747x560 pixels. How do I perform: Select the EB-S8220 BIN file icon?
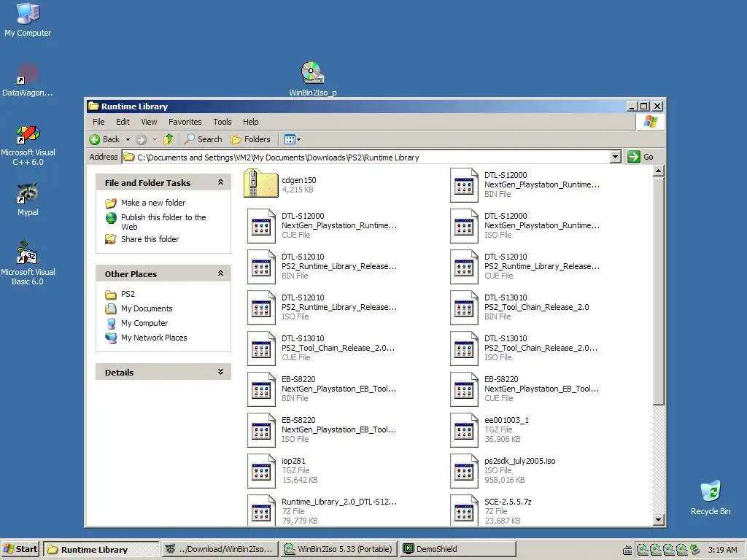coord(261,390)
